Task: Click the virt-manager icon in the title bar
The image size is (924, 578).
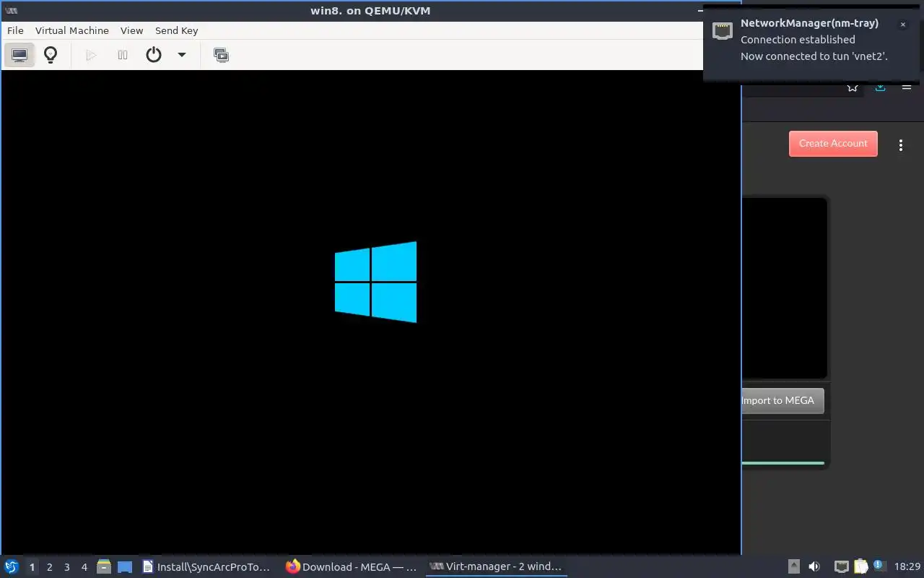Action: 11,11
